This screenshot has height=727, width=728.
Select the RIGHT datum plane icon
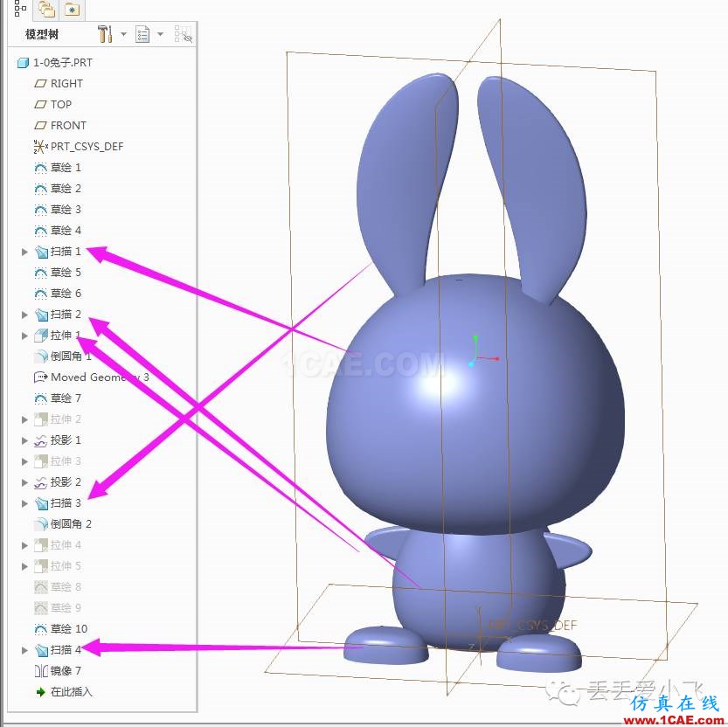pos(40,84)
